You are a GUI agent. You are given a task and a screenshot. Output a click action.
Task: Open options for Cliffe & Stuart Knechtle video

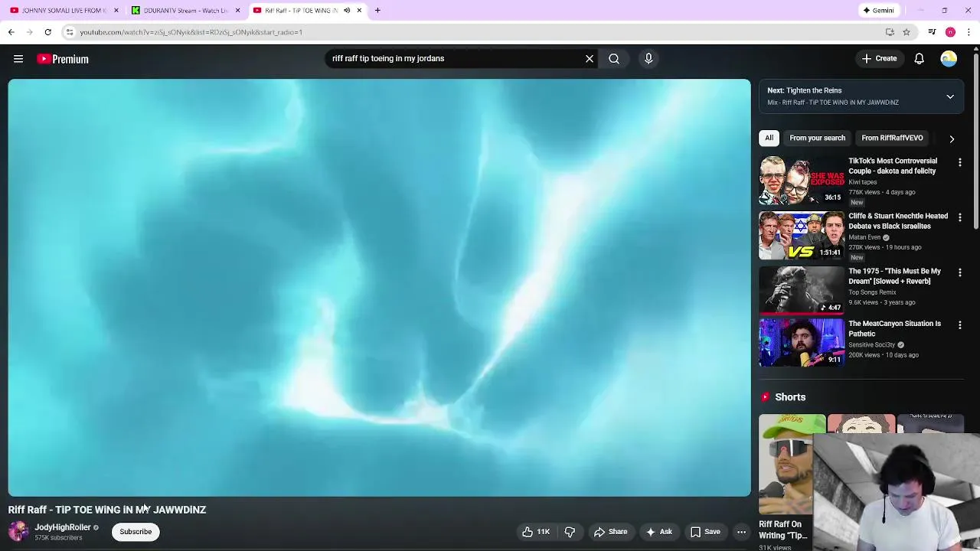tap(959, 217)
